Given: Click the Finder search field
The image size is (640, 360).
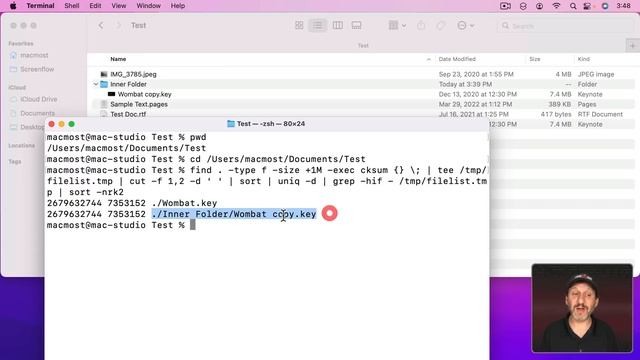Looking at the screenshot, I should [x=565, y=26].
